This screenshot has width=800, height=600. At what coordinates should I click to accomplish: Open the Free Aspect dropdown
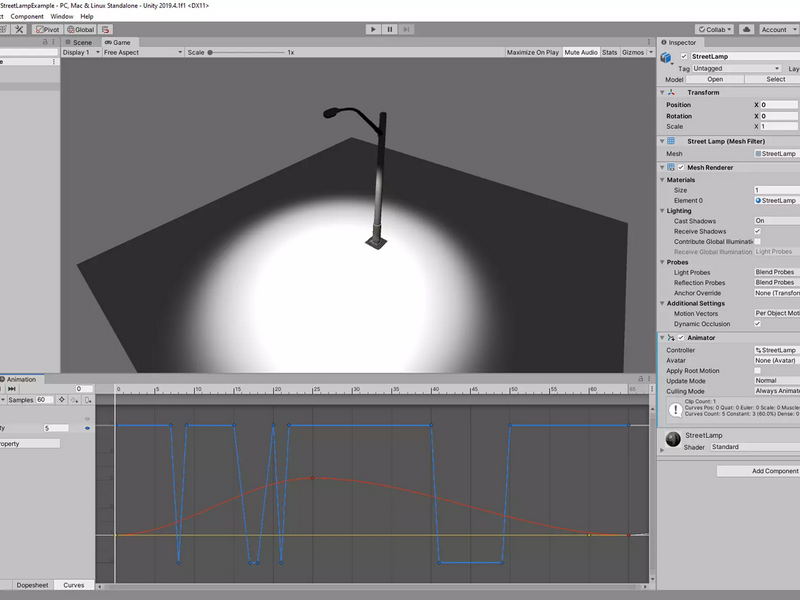[143, 52]
